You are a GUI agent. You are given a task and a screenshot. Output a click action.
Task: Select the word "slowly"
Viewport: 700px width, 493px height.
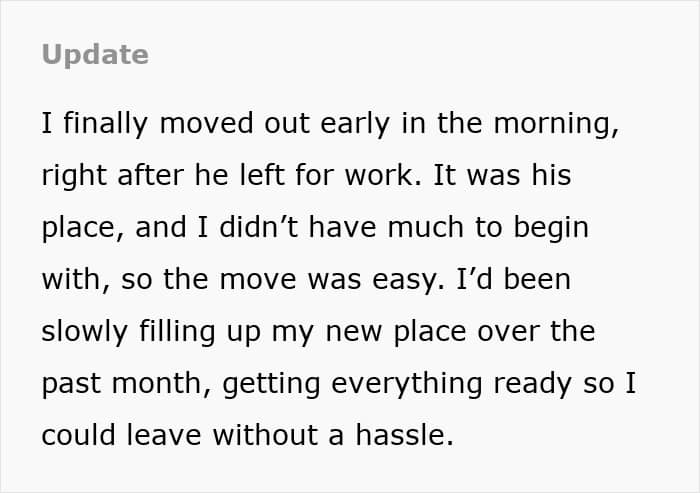[84, 332]
